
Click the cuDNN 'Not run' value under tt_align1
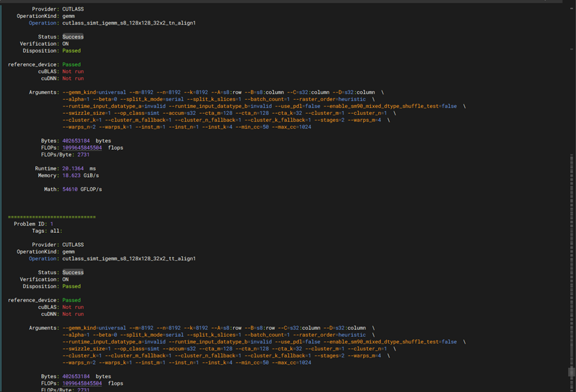tap(73, 314)
